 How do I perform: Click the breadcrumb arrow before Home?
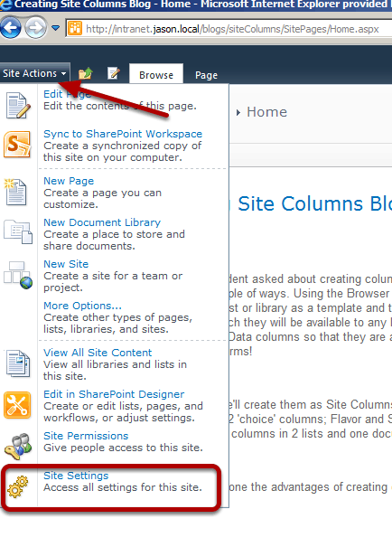tap(238, 112)
